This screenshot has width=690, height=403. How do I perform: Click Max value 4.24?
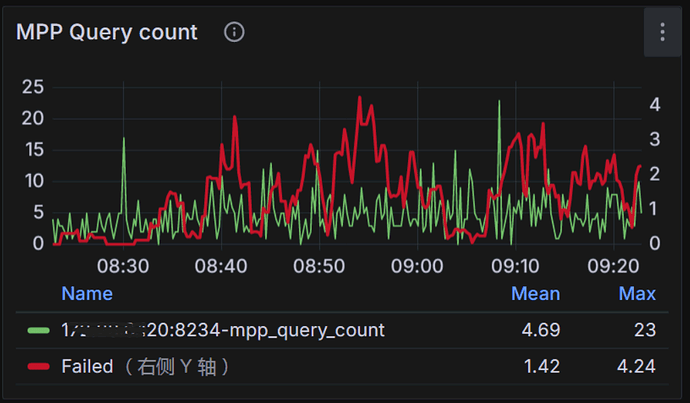click(x=636, y=366)
